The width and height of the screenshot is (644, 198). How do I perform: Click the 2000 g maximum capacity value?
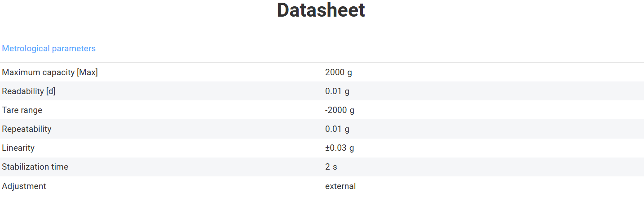[x=338, y=72]
